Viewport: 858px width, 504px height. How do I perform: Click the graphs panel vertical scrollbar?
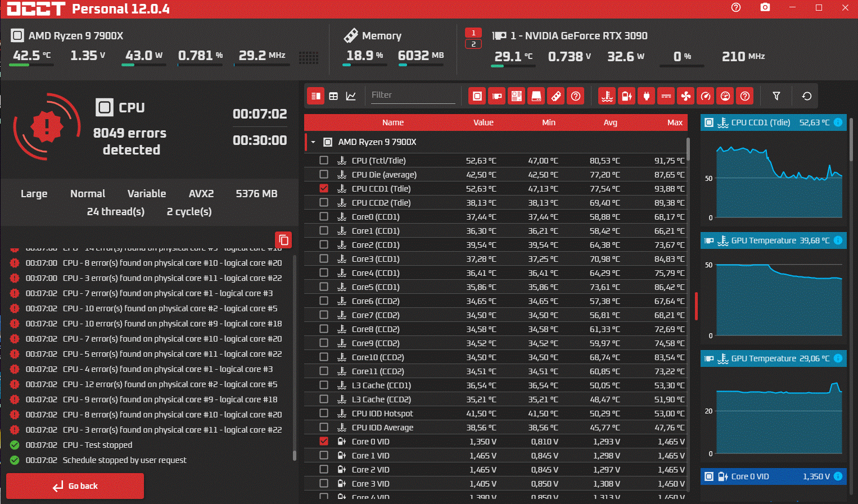[x=851, y=140]
